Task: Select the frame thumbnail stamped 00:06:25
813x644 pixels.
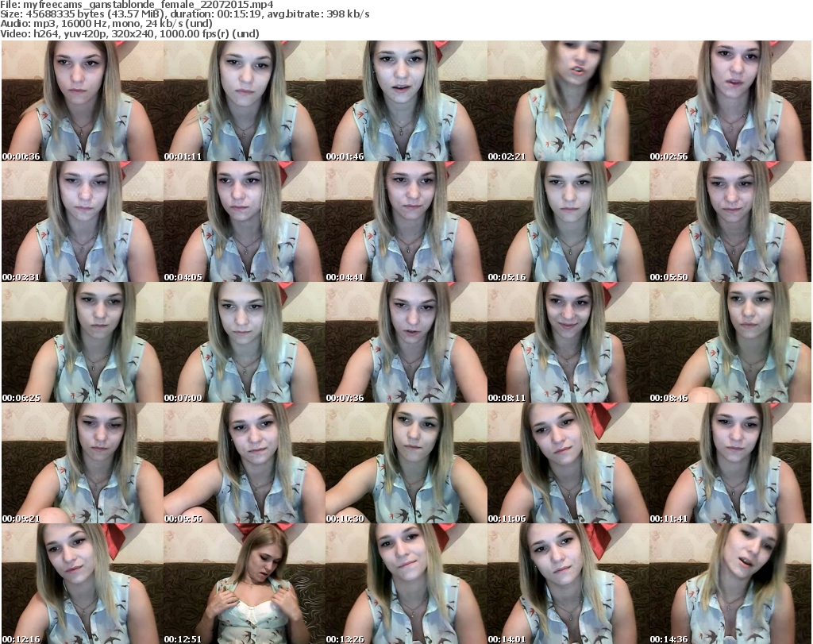Action: [x=82, y=342]
